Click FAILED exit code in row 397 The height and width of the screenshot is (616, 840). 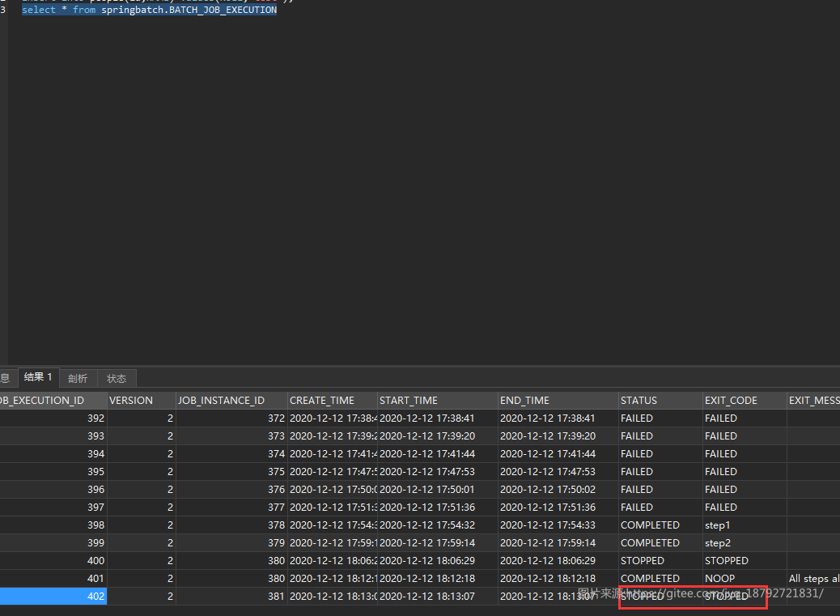(745, 508)
